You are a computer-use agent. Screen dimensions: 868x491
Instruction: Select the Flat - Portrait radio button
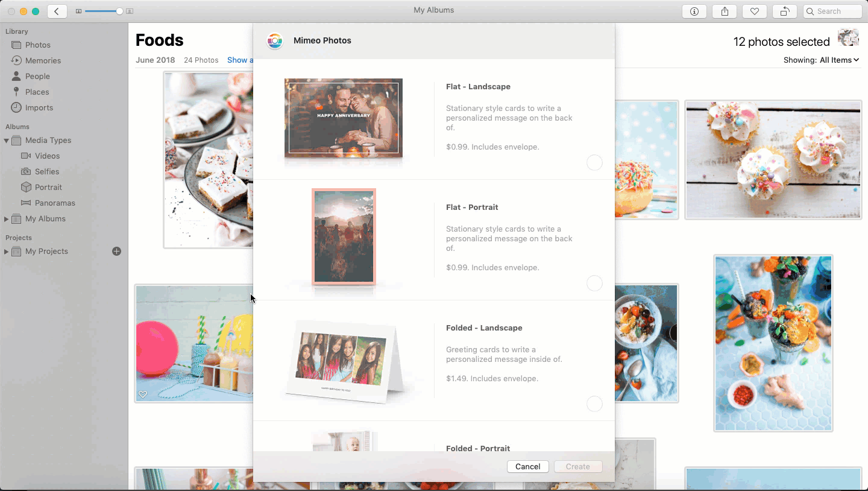(x=594, y=283)
